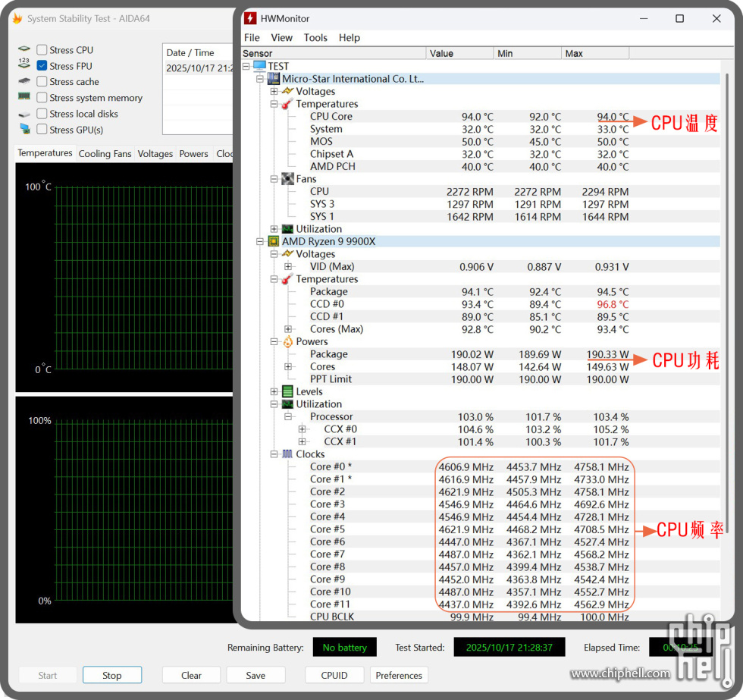This screenshot has height=700, width=743.
Task: Click the Clocks section icon
Action: [x=287, y=454]
